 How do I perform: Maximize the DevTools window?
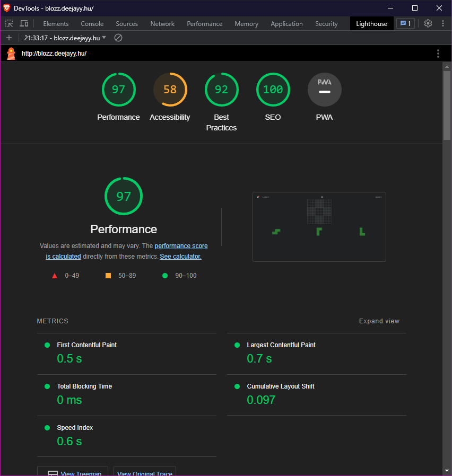[415, 8]
